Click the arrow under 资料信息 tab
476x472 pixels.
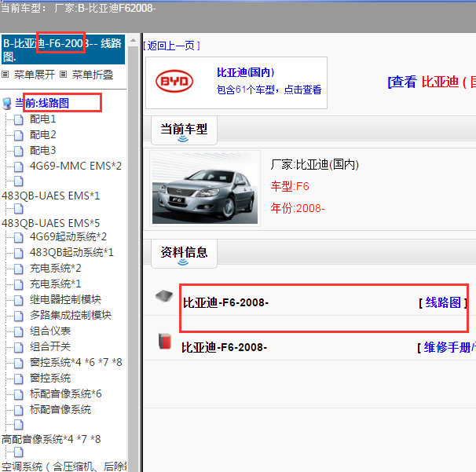183,262
